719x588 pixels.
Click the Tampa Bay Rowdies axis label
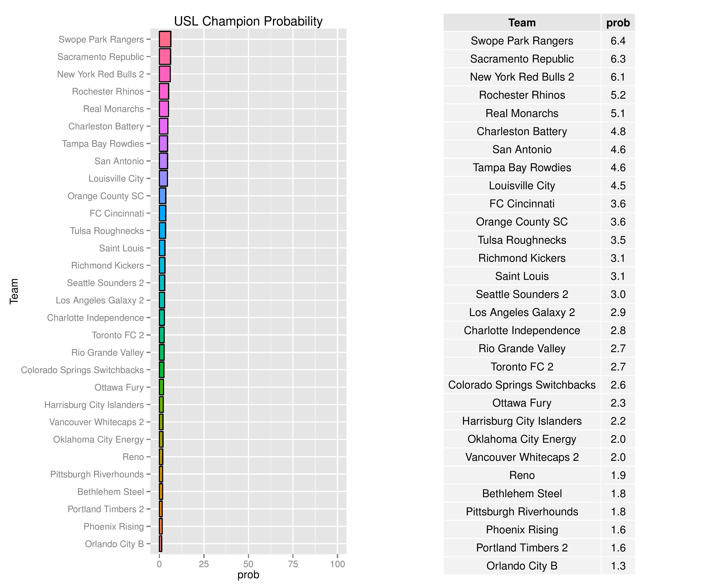[103, 144]
